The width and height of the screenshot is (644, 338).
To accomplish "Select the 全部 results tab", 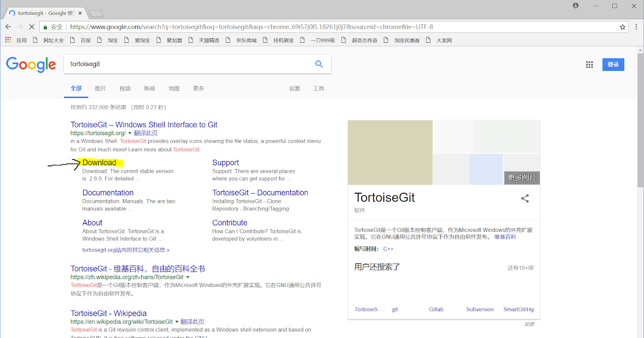I will point(76,89).
